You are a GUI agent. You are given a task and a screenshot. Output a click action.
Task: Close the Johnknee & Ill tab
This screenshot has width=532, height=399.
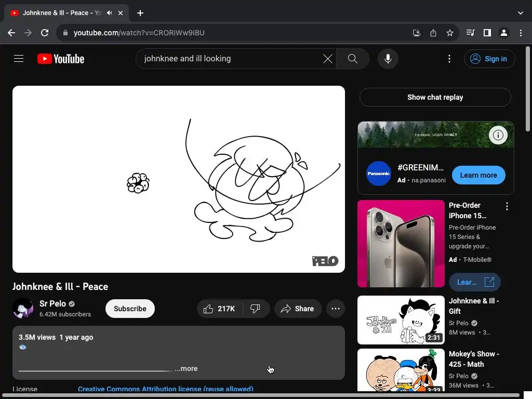click(121, 13)
